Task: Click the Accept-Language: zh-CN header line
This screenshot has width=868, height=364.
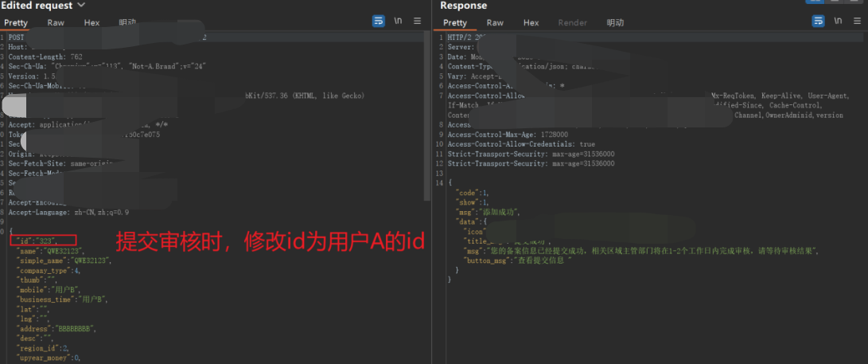Action: point(68,212)
